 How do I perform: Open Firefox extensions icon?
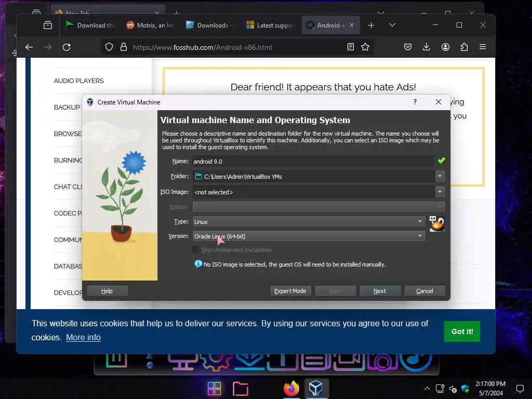[x=464, y=47]
